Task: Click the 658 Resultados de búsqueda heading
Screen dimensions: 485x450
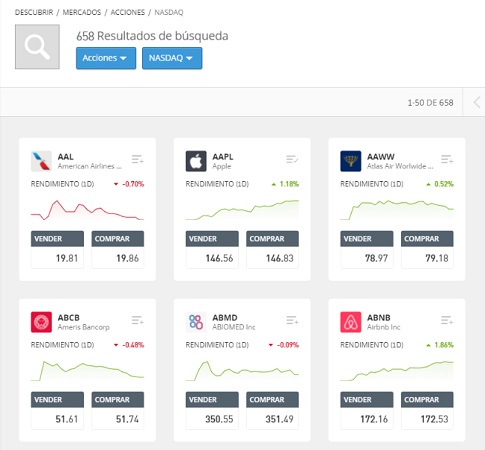Action: 152,36
